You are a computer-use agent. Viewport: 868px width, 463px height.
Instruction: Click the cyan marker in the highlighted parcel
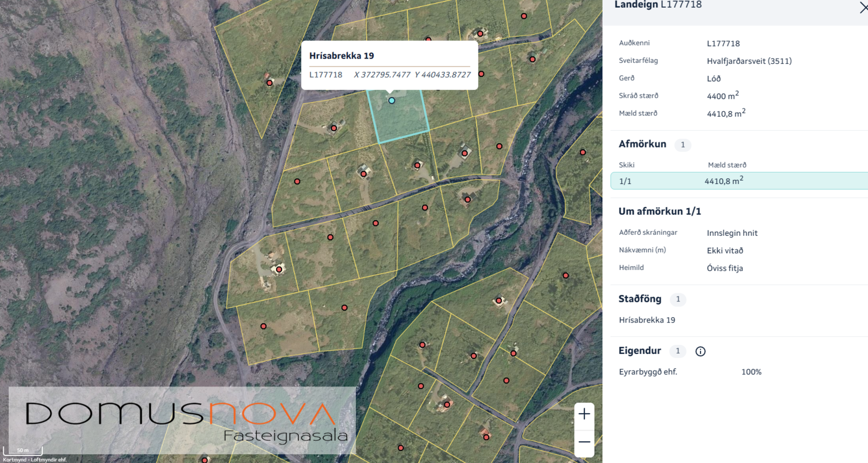(x=392, y=100)
